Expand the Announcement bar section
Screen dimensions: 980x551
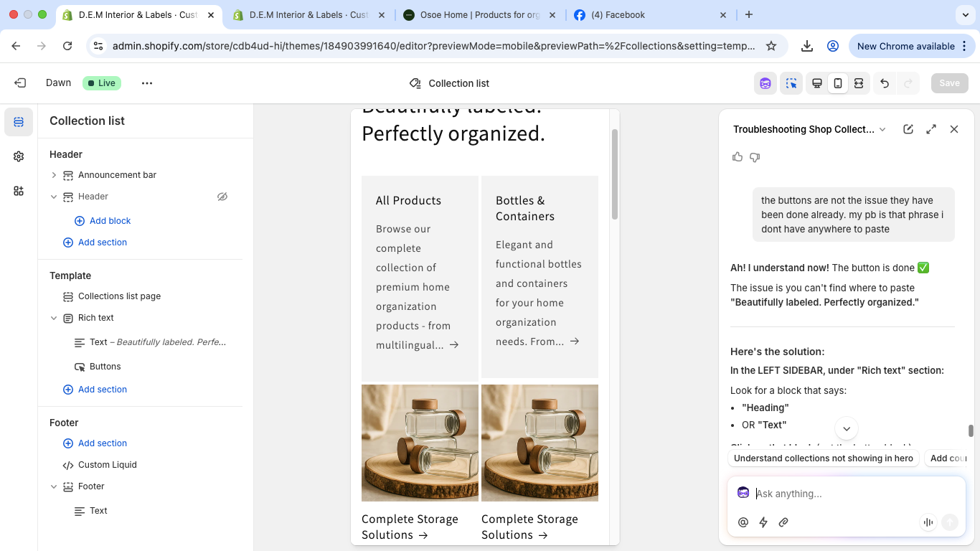54,175
